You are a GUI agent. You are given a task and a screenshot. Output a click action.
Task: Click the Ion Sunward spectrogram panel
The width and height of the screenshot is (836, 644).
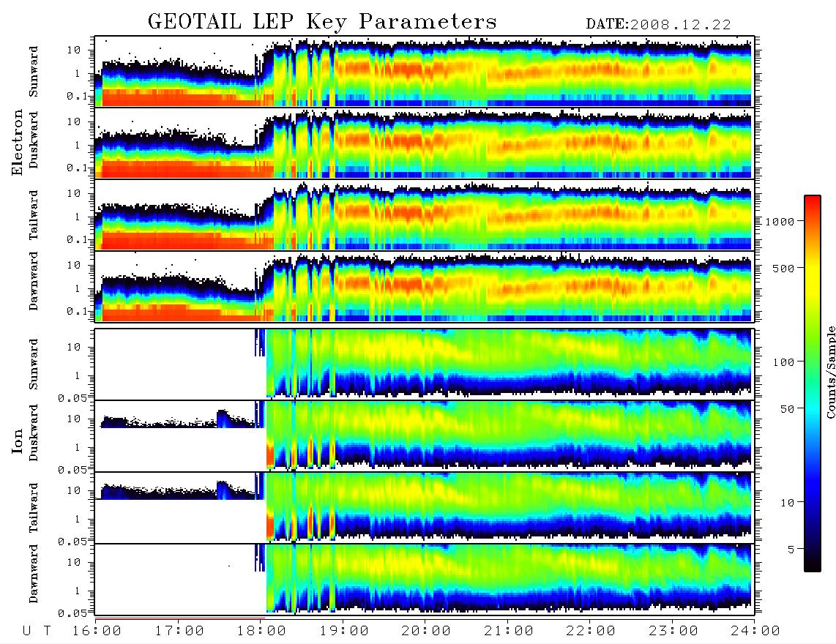click(x=425, y=364)
